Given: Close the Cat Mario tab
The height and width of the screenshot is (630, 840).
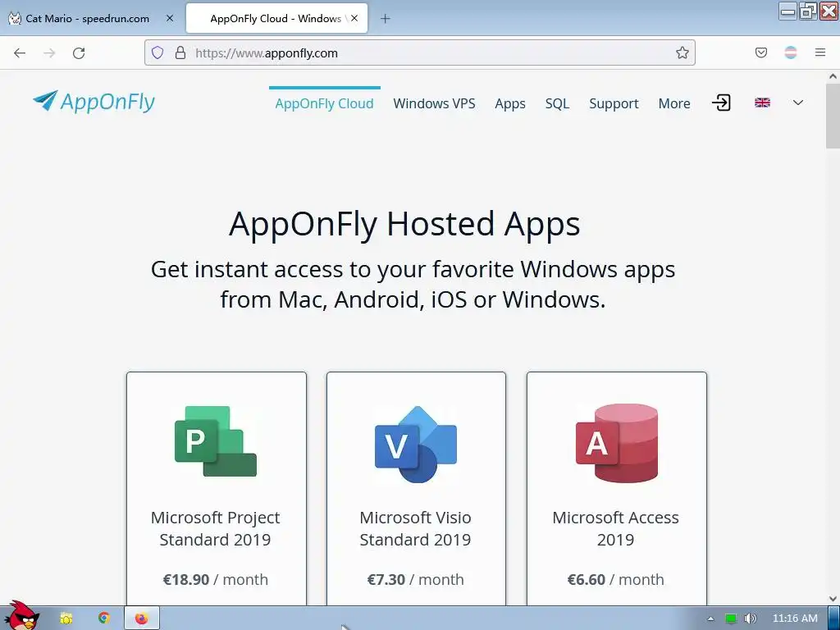Looking at the screenshot, I should pyautogui.click(x=170, y=18).
